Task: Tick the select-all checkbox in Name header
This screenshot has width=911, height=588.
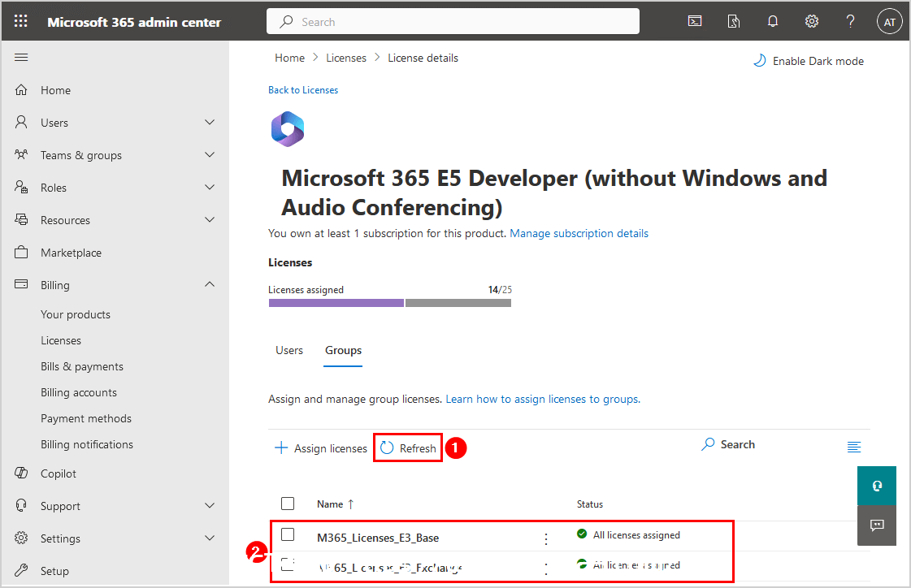Action: point(288,504)
